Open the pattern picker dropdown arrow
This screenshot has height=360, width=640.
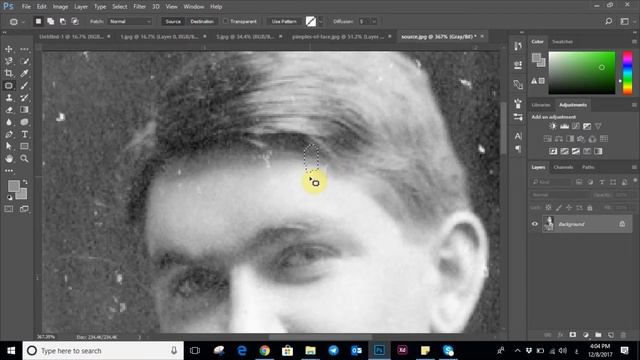(321, 21)
